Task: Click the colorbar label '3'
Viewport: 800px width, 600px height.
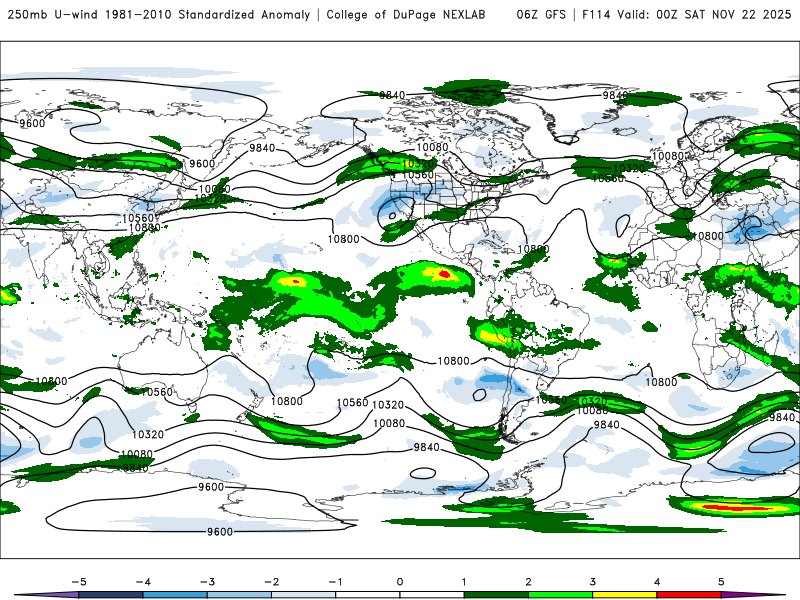Action: (x=592, y=582)
